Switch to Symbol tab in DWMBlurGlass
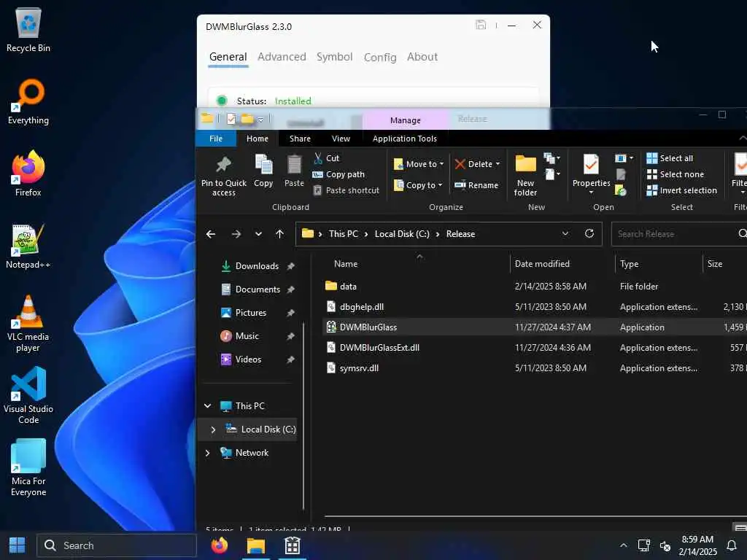The image size is (747, 560). coord(334,57)
